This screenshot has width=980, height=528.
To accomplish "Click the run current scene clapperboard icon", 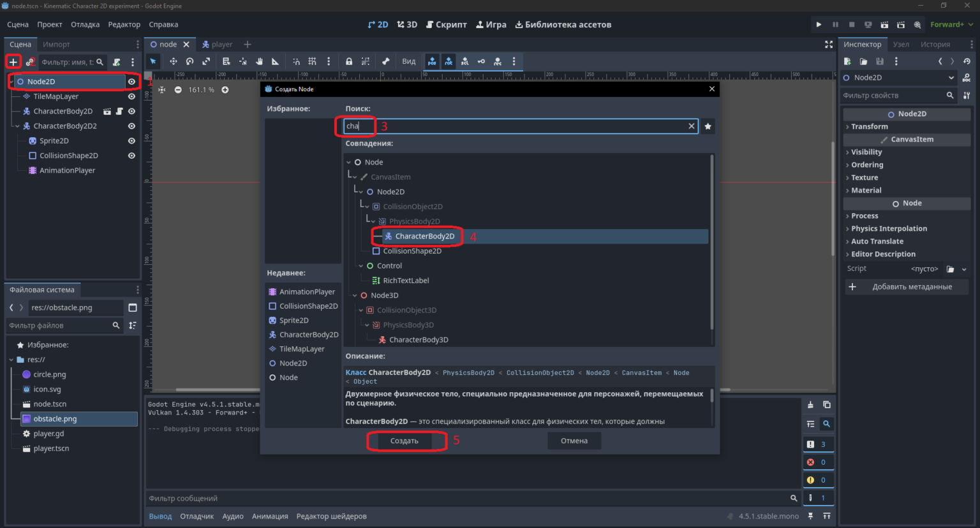I will click(x=884, y=24).
